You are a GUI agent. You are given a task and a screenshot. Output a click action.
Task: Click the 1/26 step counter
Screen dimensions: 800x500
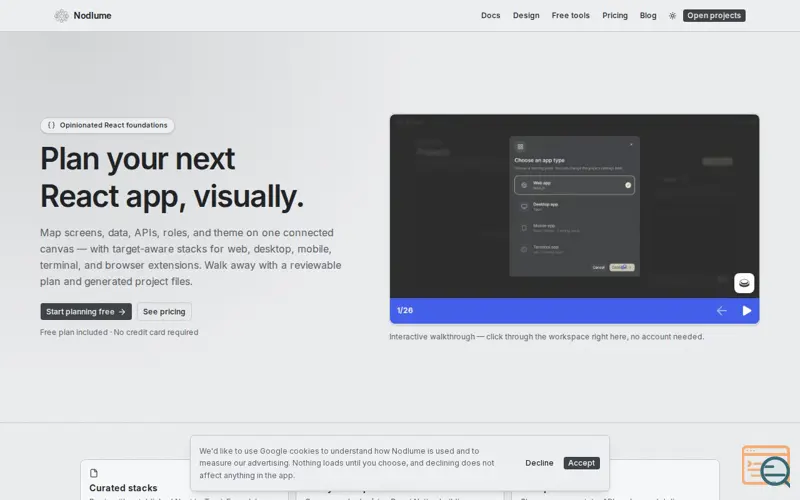[x=405, y=310]
